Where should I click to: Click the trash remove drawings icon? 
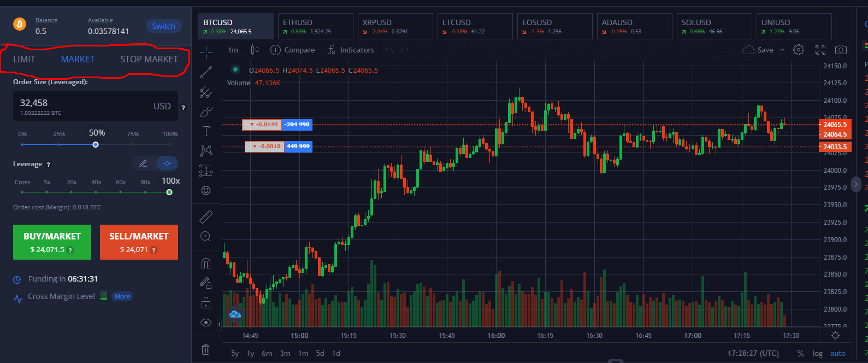(x=206, y=349)
